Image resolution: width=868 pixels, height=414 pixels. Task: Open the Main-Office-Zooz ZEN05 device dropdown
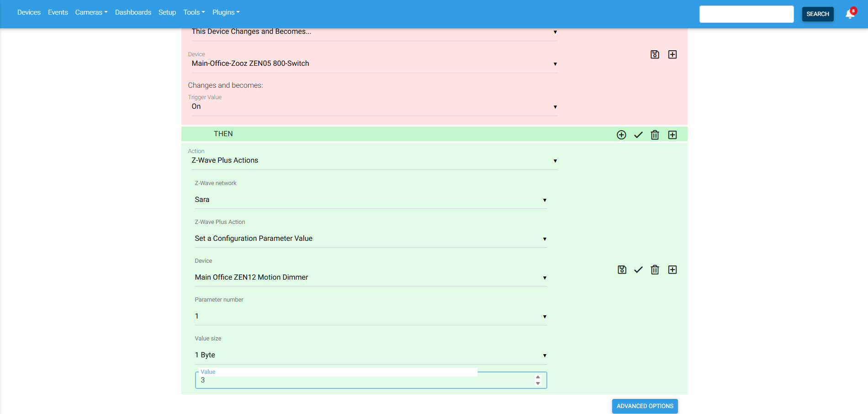pyautogui.click(x=375, y=64)
